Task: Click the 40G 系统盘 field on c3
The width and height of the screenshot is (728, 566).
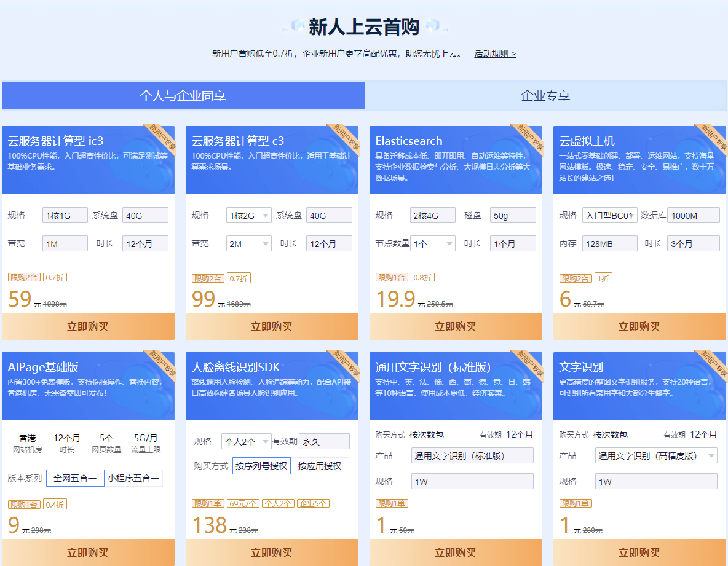Action: 329,215
